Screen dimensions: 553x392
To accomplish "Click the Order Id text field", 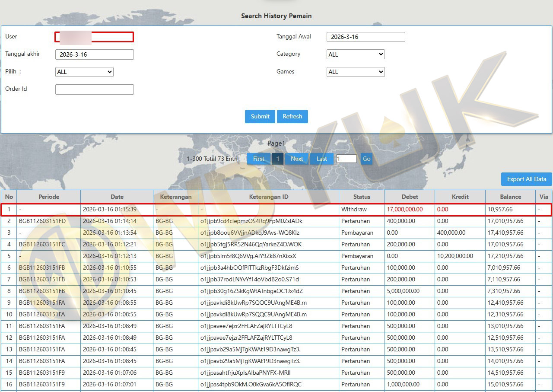I will [94, 89].
